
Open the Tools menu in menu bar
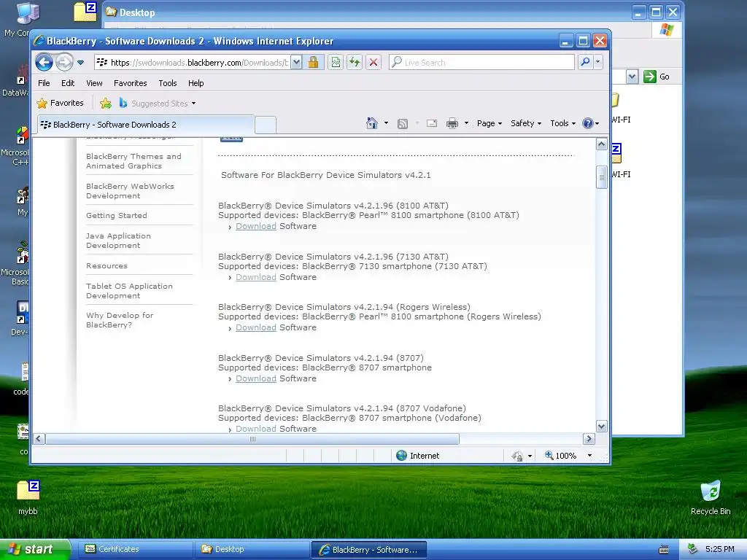pyautogui.click(x=168, y=83)
